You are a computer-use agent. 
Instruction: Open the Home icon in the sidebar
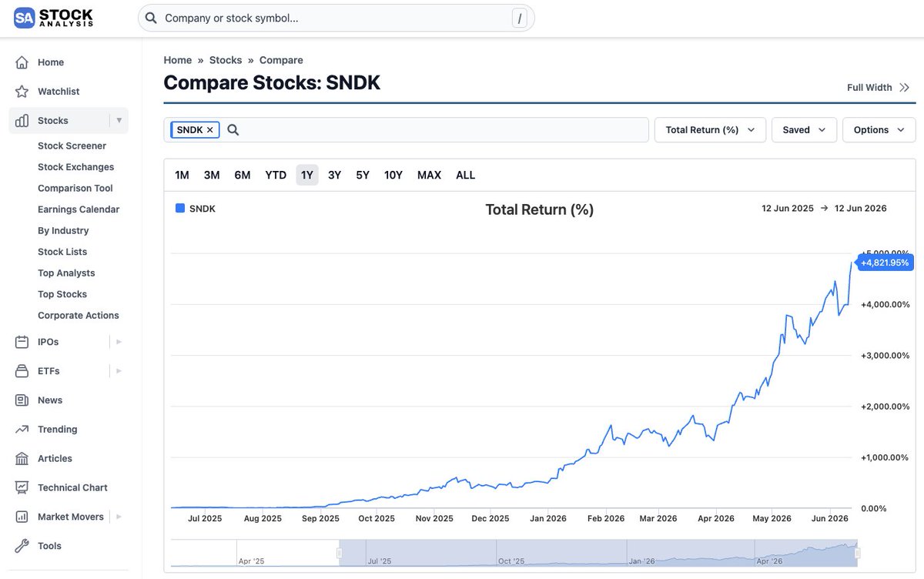(22, 62)
